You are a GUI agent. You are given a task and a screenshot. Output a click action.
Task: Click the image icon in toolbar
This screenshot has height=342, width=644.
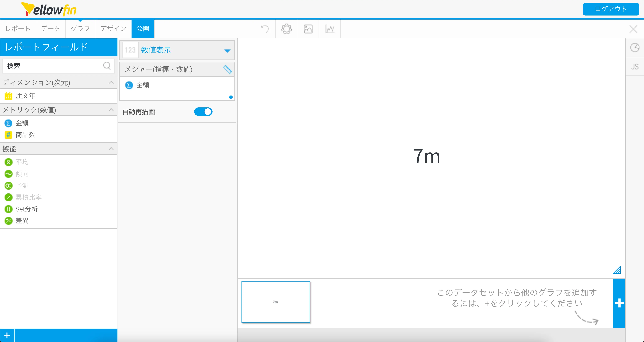point(308,29)
